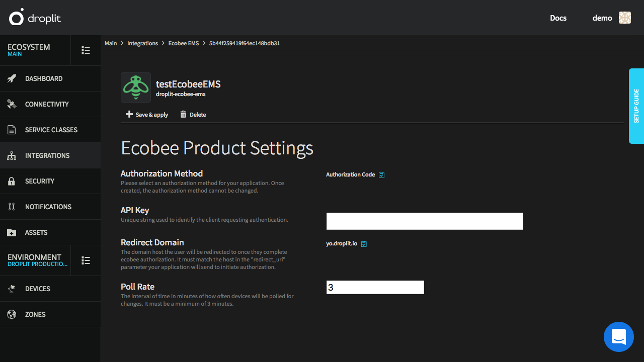Open the demo user avatar
Viewport: 644px width, 362px height.
625,18
